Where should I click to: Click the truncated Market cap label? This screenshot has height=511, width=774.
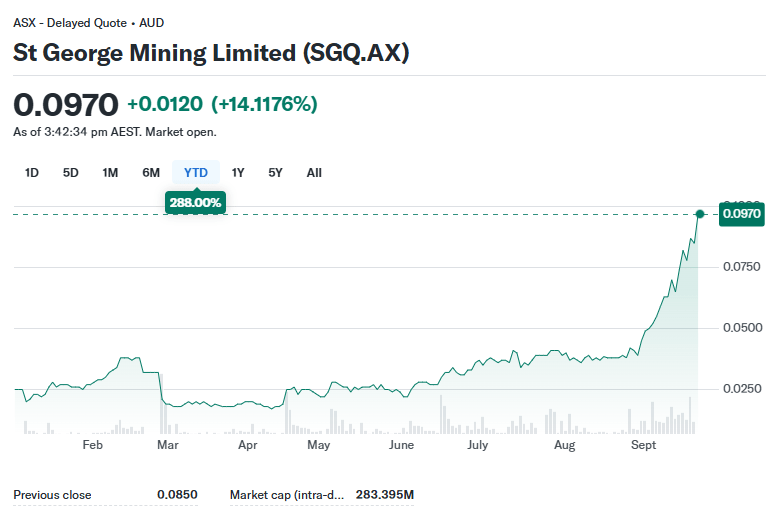287,495
